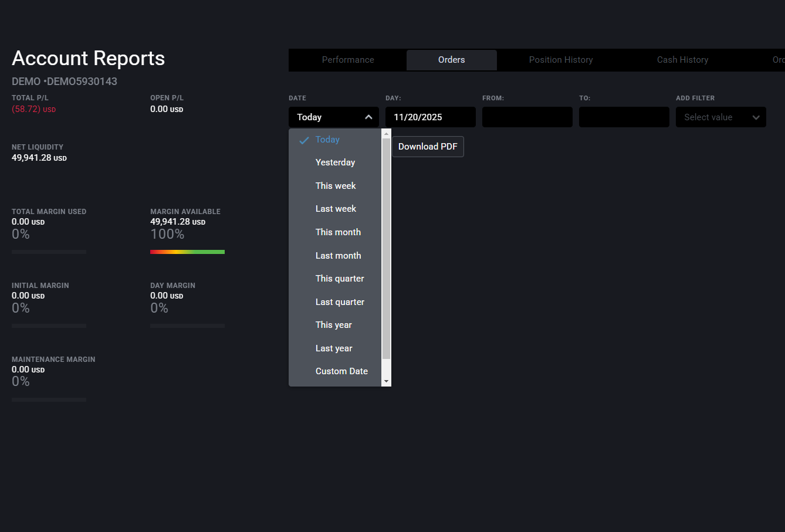Screen dimensions: 785x532
Task: Select This month option
Action: (x=338, y=232)
